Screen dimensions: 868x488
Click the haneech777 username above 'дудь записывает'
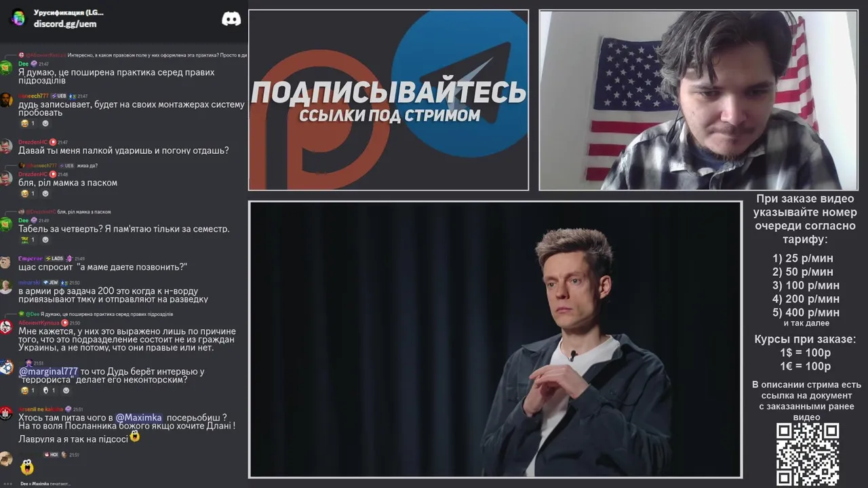pos(33,96)
